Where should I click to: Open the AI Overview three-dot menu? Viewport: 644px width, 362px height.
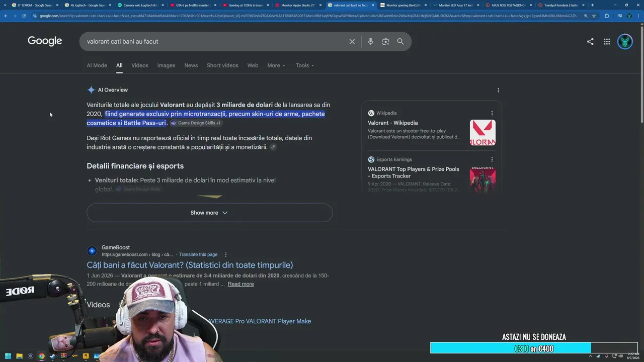click(498, 90)
